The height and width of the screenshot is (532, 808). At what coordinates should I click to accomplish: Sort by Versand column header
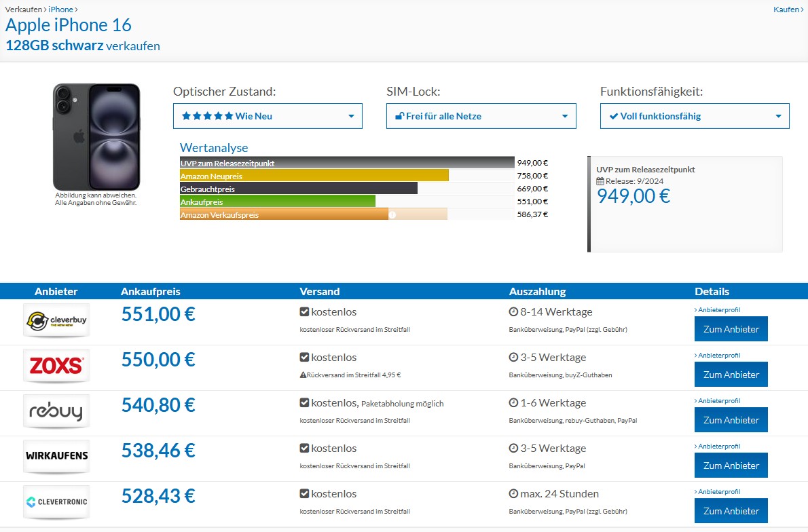320,292
